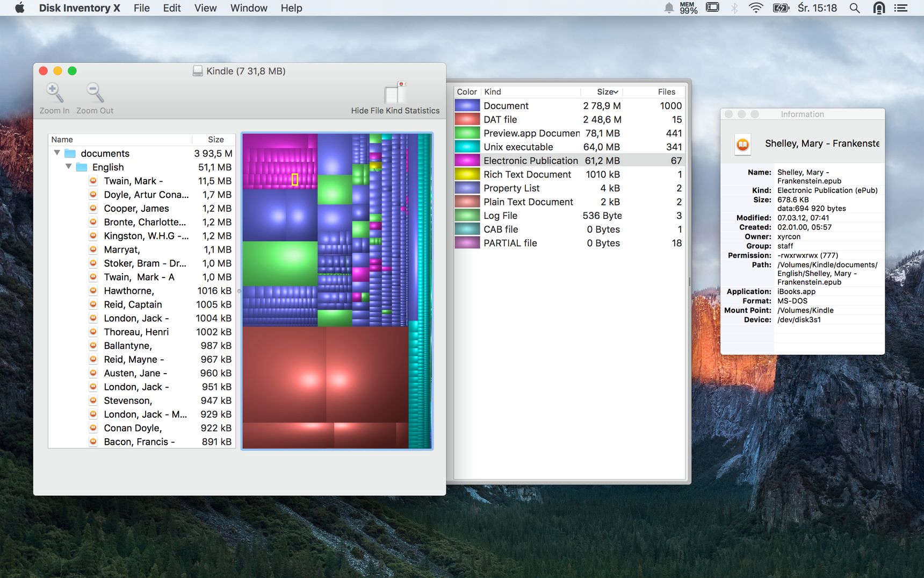Click the Files column header in statistics
Viewport: 924px width, 578px height.
[654, 92]
